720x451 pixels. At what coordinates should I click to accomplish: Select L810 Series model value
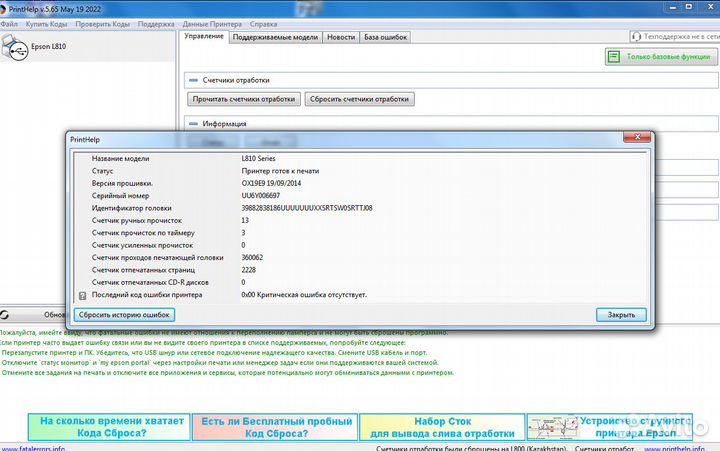tap(259, 158)
